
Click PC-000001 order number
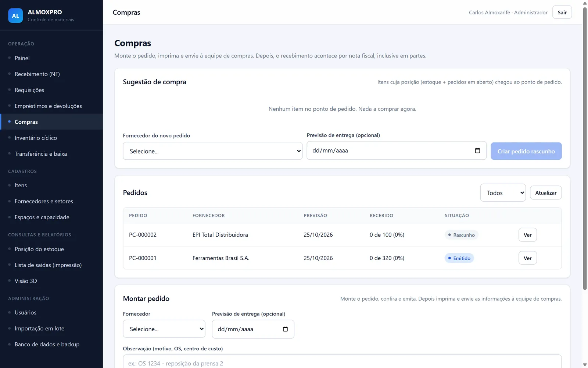(x=143, y=258)
